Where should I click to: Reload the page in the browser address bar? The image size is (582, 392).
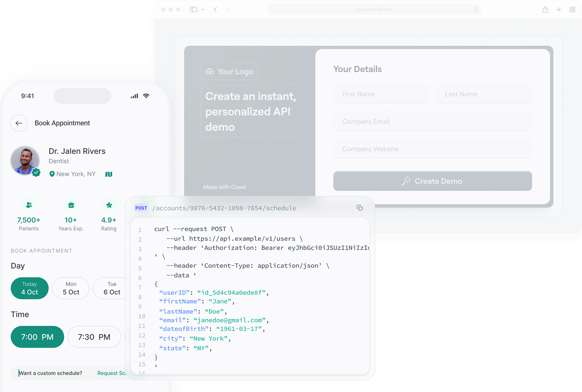pyautogui.click(x=477, y=10)
